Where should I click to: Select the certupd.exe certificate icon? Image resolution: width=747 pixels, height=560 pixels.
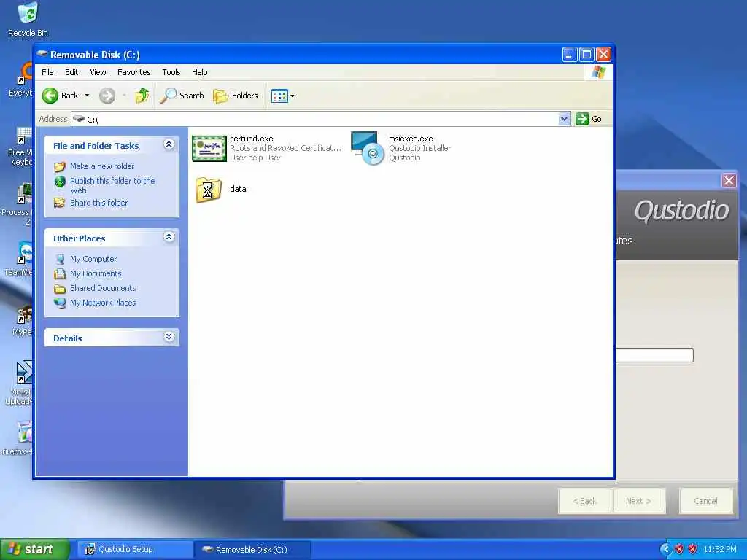pos(209,149)
